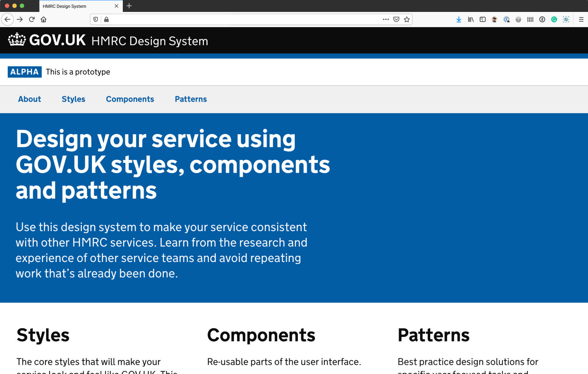View site security via the padlock icon
This screenshot has height=374, width=588.
(106, 19)
